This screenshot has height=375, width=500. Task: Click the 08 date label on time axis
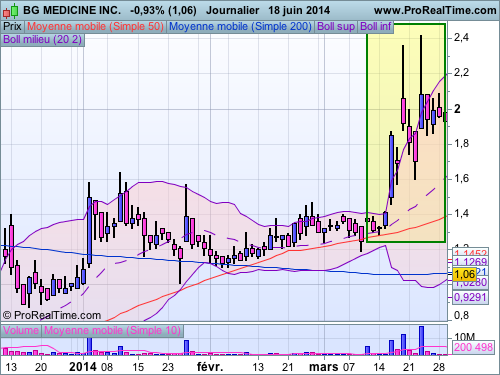tap(107, 367)
